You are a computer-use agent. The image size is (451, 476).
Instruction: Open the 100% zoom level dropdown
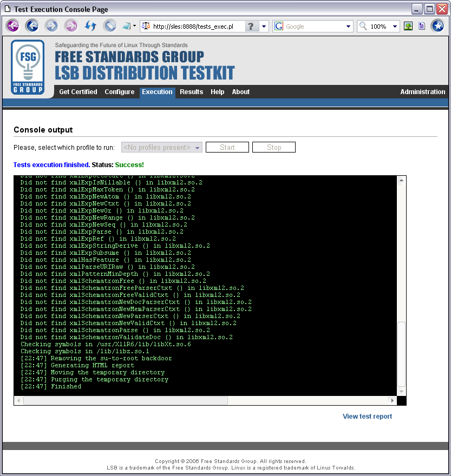tap(395, 27)
